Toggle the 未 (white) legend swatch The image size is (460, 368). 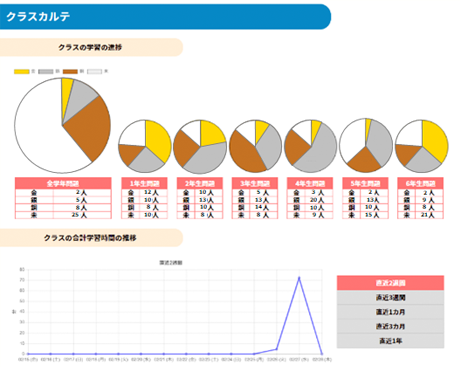coord(94,71)
